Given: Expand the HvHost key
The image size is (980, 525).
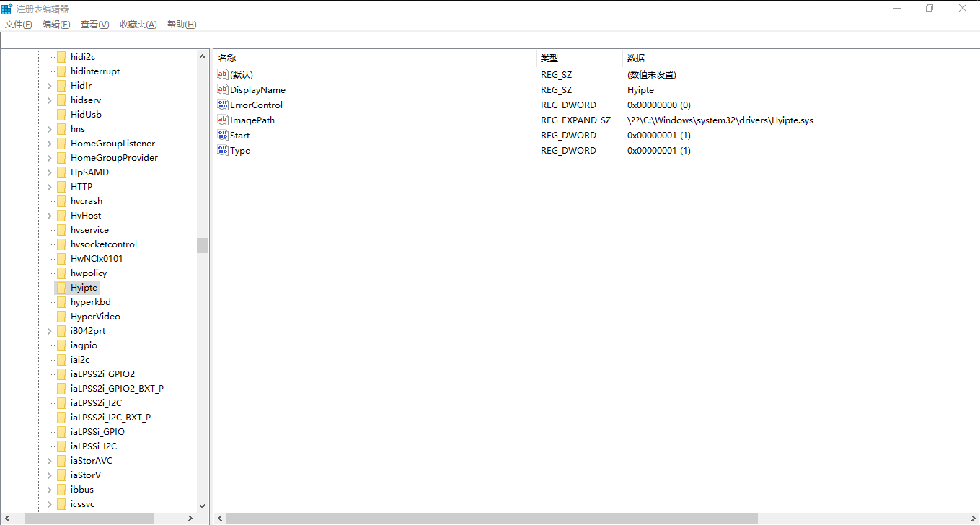Looking at the screenshot, I should coord(49,215).
